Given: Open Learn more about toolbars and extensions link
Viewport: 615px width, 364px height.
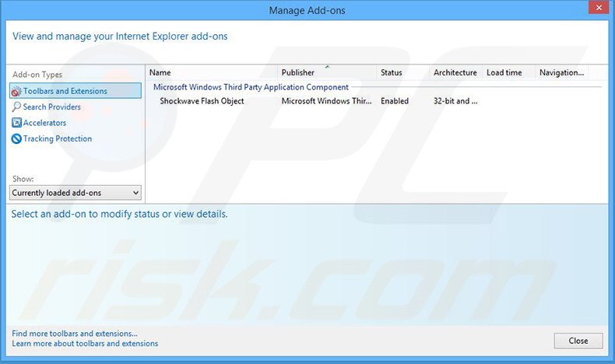Looking at the screenshot, I should click(85, 343).
